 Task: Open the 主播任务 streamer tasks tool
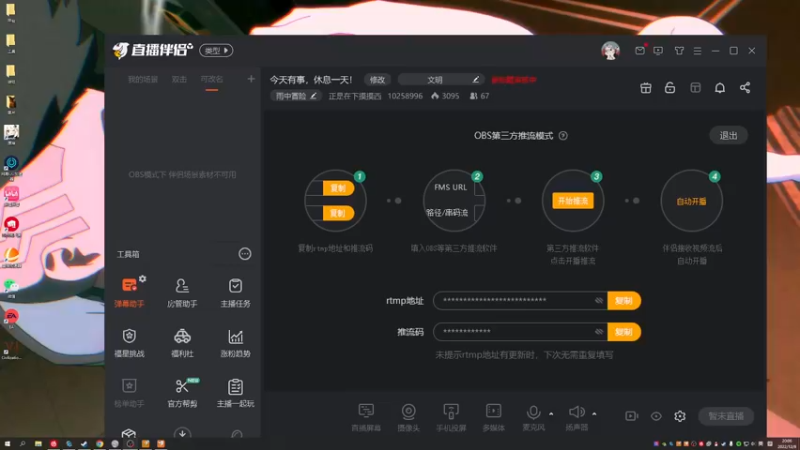point(235,292)
